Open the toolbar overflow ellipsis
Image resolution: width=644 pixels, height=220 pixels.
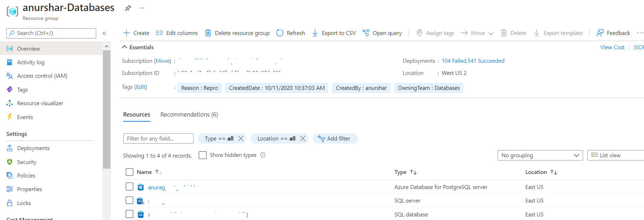click(x=640, y=33)
